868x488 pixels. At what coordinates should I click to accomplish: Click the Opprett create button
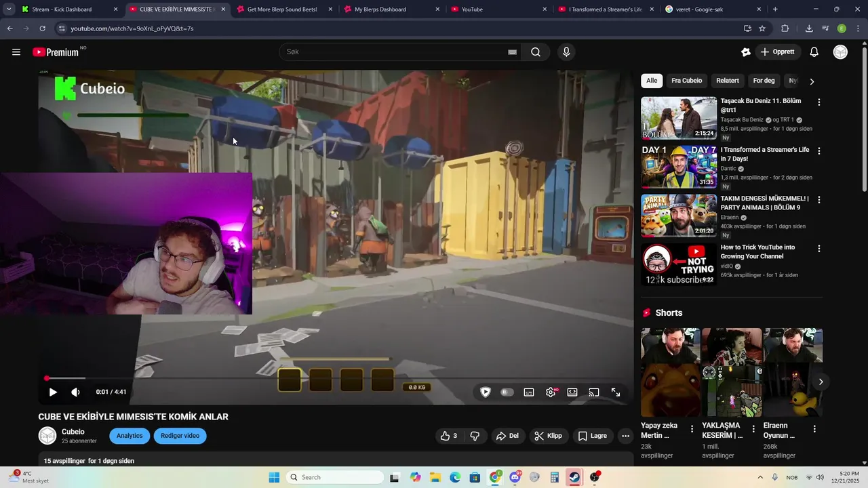coord(777,52)
